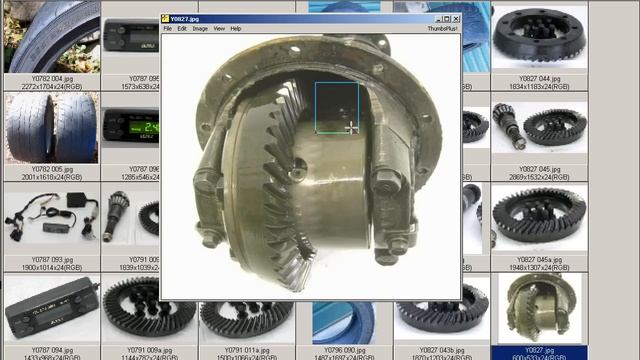Viewport: 640px width, 360px height.
Task: Select the Y0796 090.jpg blue part thumbnail
Action: click(344, 322)
